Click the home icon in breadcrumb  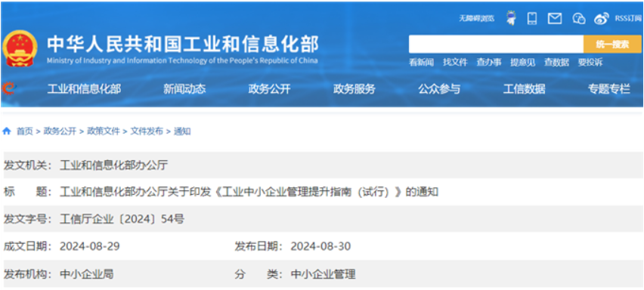[7, 131]
